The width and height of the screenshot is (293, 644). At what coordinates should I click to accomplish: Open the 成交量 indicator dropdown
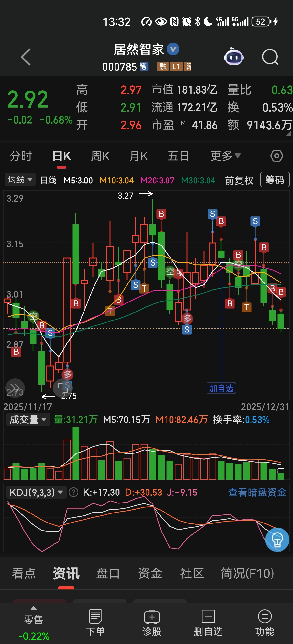coord(28,420)
